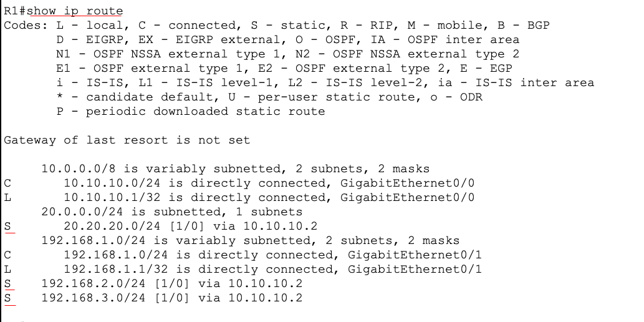Click the 192.168.2.0/24 via 10.10.10.2 route
The width and height of the screenshot is (644, 322).
171,284
